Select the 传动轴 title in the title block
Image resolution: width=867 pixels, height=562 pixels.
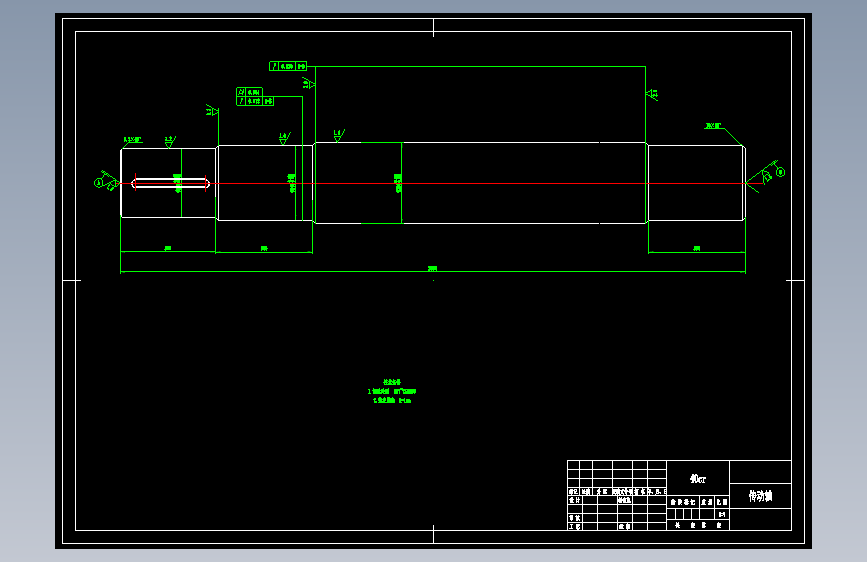pyautogui.click(x=760, y=496)
